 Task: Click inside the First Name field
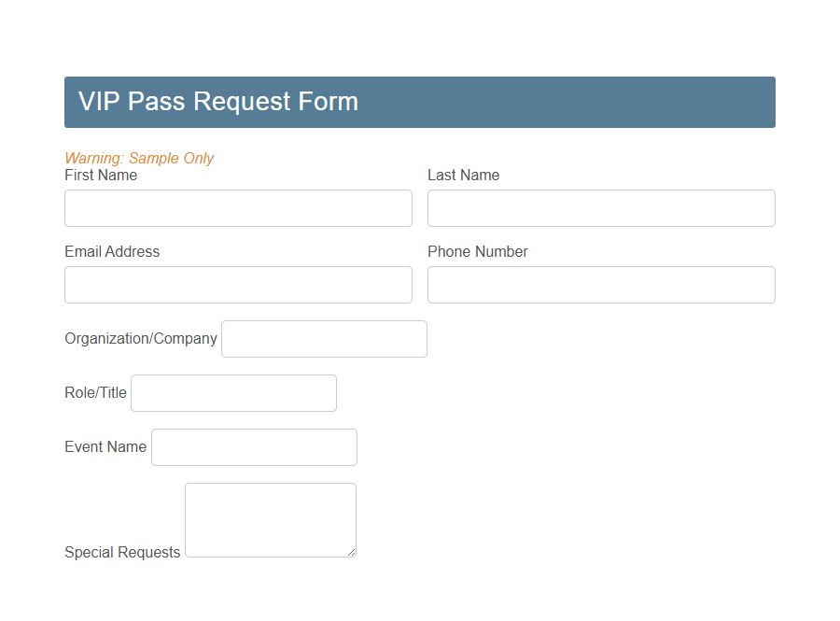pos(238,207)
